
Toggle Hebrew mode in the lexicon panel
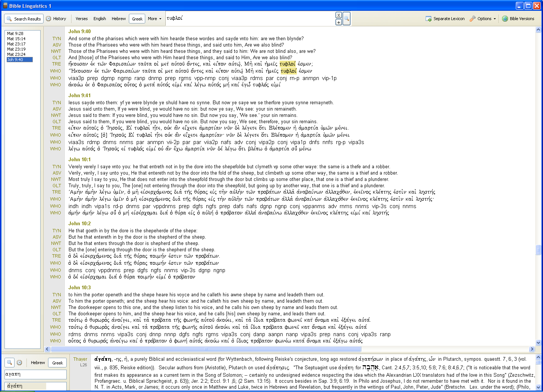(x=38, y=363)
